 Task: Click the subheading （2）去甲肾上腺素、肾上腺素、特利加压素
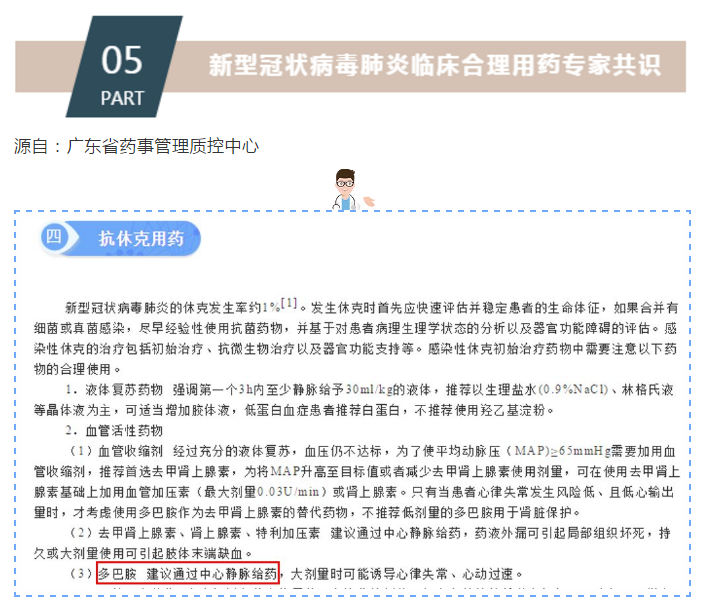click(x=194, y=533)
